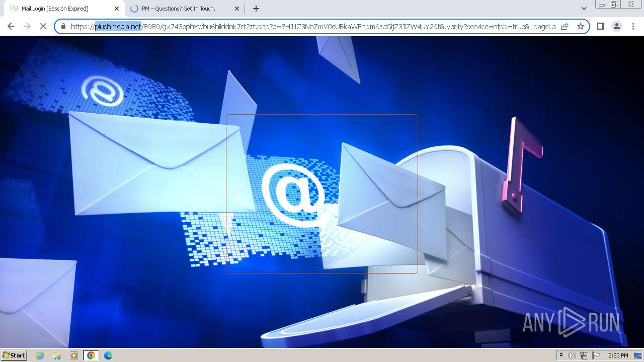Go forward to next page
Viewport: 644px width, 362px height.
coord(27,26)
